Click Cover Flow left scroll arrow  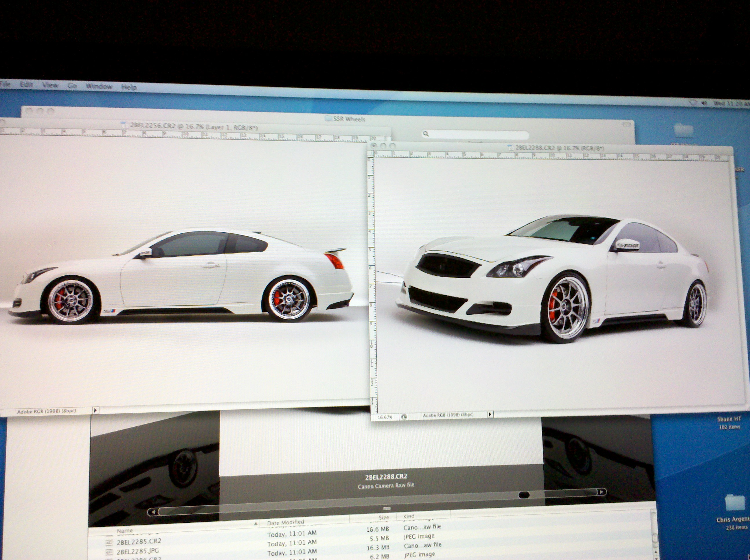point(153,512)
